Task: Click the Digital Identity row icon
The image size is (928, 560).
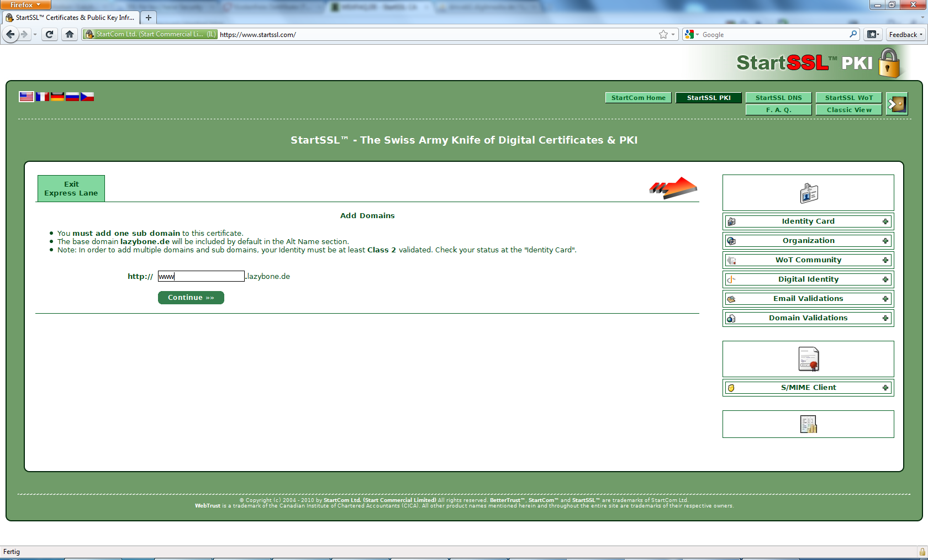Action: (x=731, y=279)
